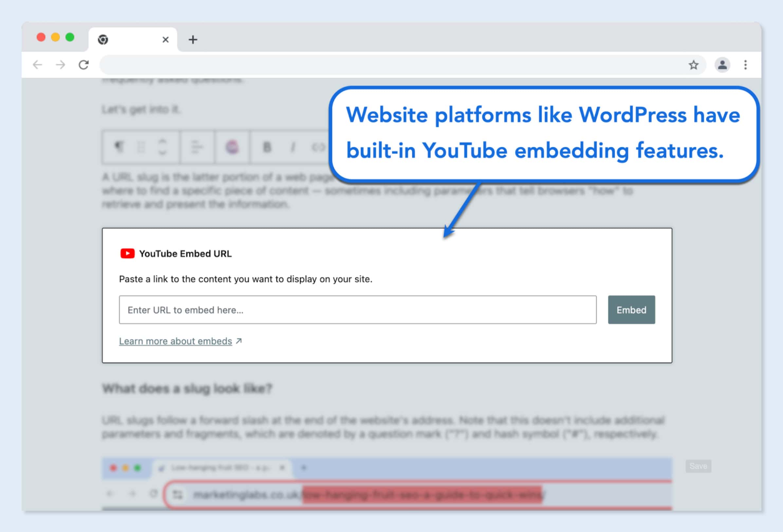Screen dimensions: 783x532
Task: Click the 'YouTube Embed URL' heading text
Action: (x=185, y=253)
